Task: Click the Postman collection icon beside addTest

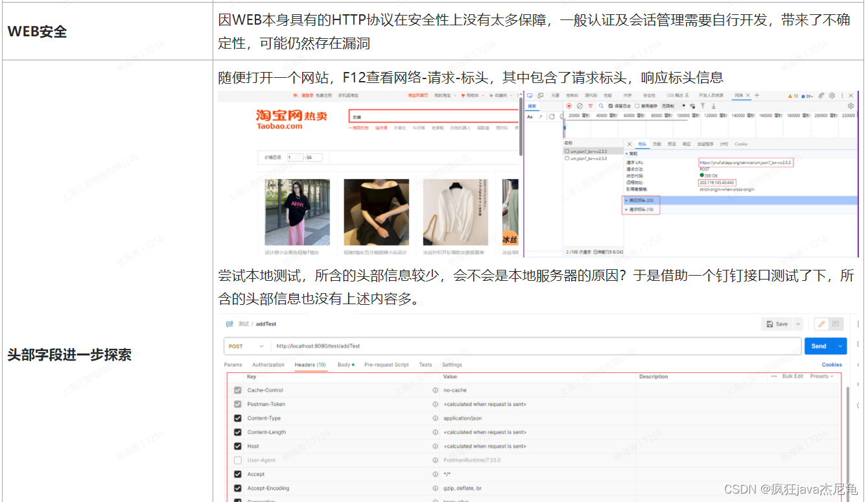Action: click(x=229, y=324)
